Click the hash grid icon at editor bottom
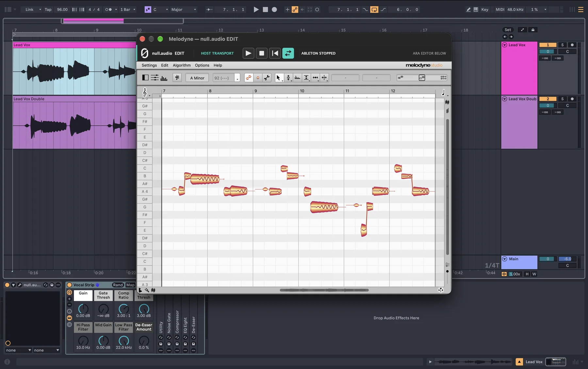 [x=153, y=290]
